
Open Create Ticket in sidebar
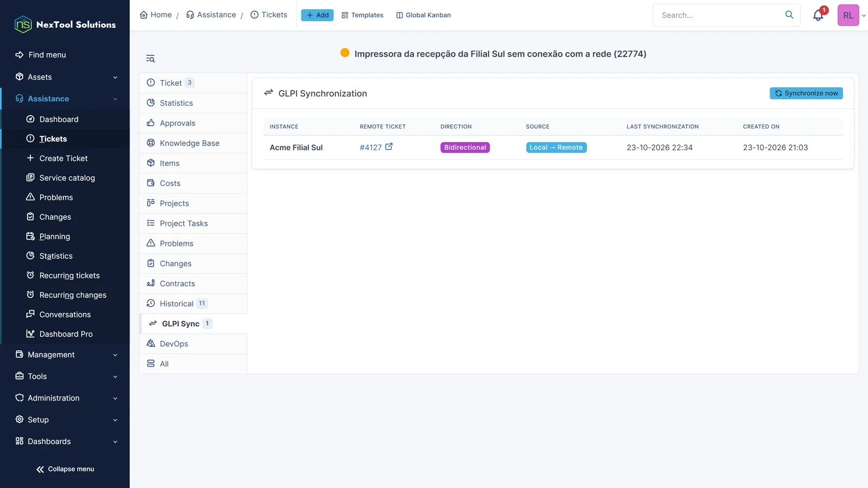pyautogui.click(x=65, y=158)
